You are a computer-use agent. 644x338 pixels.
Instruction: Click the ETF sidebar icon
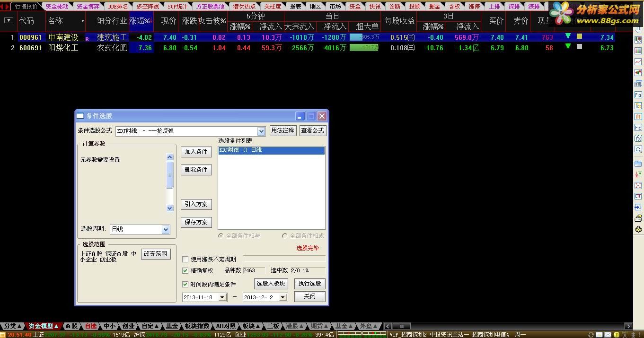(638, 196)
